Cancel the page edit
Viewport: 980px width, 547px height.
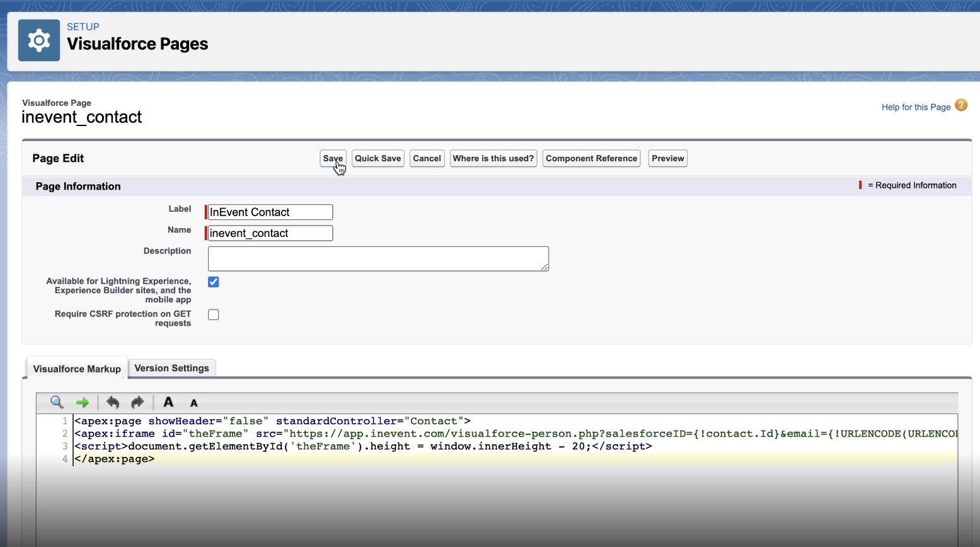[x=427, y=158]
